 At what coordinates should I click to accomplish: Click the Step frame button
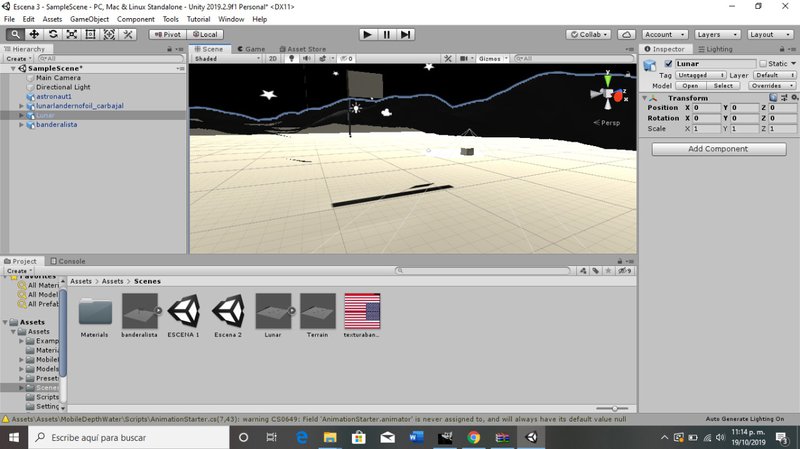point(405,34)
